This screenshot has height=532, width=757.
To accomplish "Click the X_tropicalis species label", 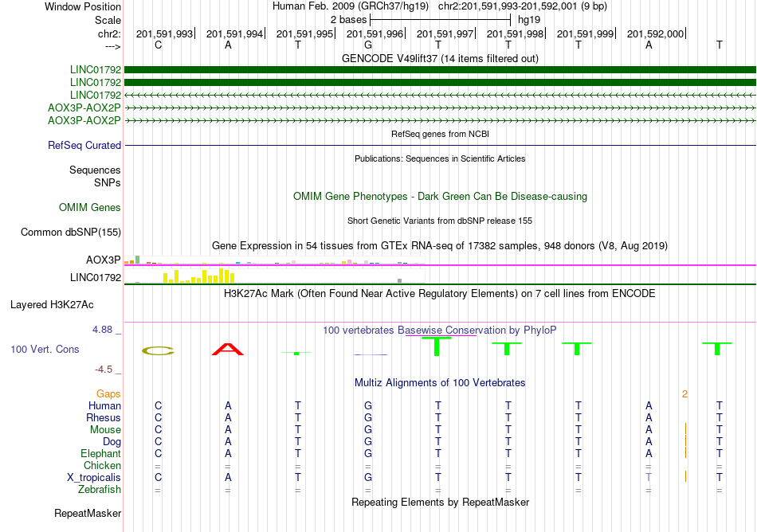I will pos(94,478).
